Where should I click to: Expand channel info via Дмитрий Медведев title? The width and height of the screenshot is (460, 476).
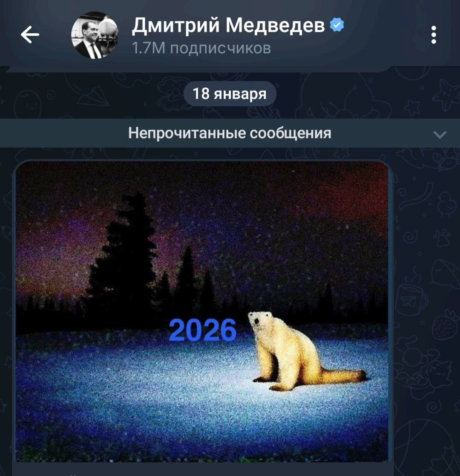(x=228, y=26)
